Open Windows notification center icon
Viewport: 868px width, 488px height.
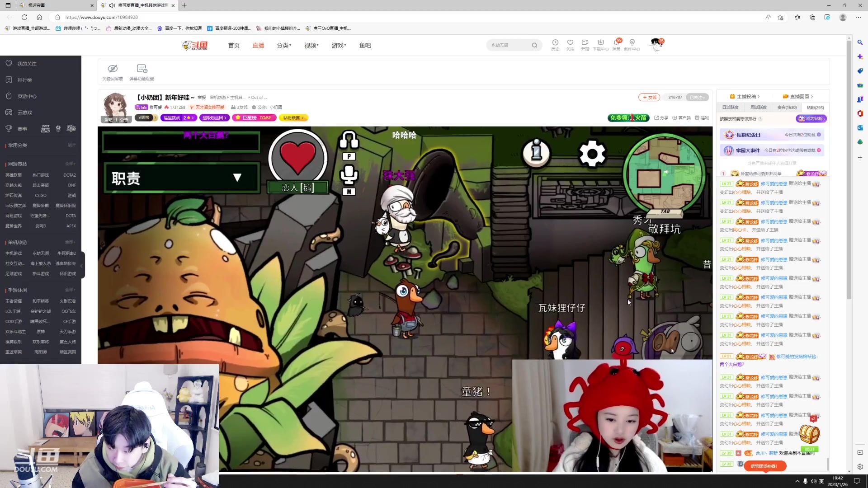coord(857,481)
